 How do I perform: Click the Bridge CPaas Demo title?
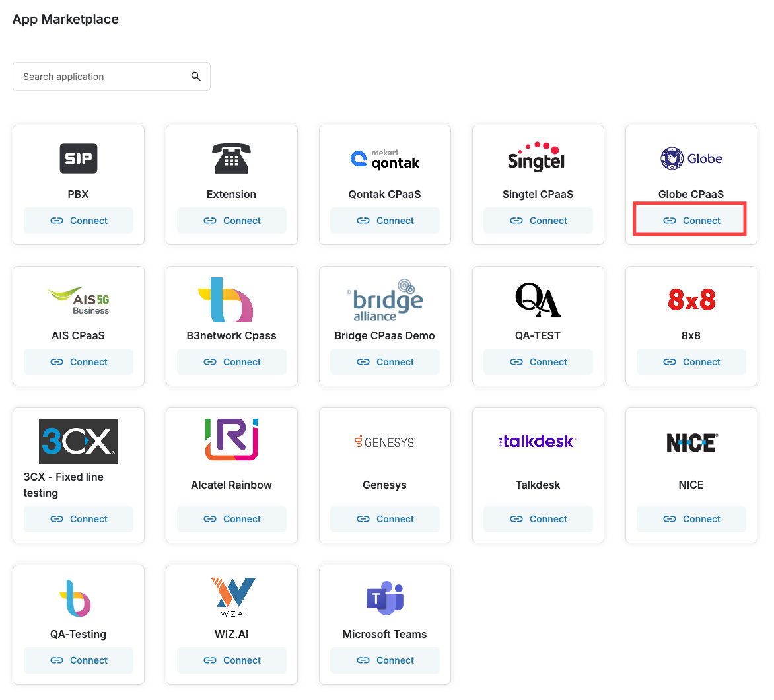tap(384, 335)
